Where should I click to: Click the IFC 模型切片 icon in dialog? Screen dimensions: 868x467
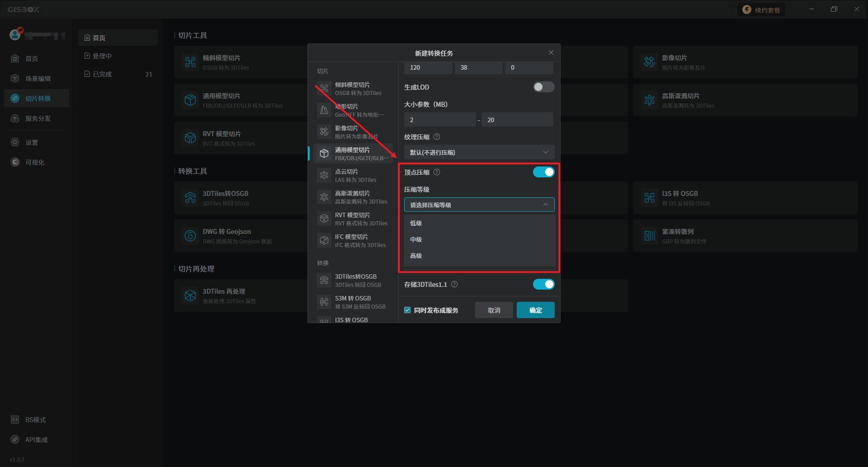click(324, 240)
